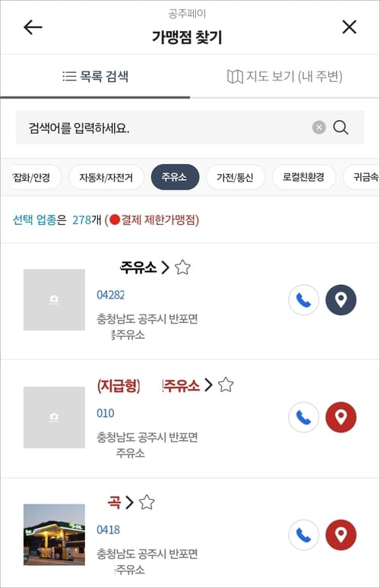The width and height of the screenshot is (380, 588).
Task: Expand third listing details chevron
Action: [129, 502]
